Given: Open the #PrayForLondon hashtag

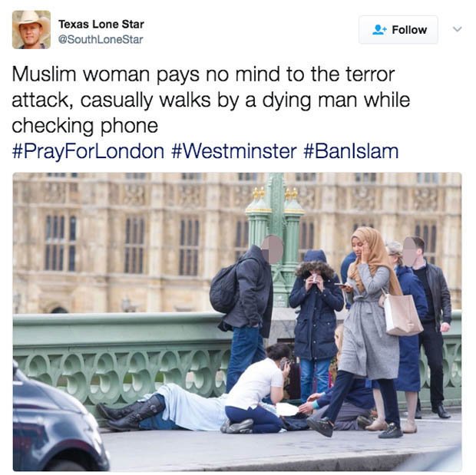Looking at the screenshot, I should [88, 151].
